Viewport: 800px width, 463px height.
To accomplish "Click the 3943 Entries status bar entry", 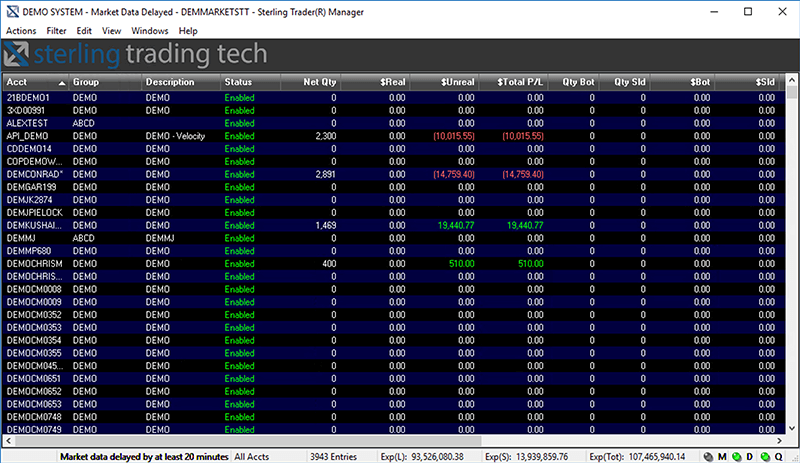I will (x=334, y=456).
